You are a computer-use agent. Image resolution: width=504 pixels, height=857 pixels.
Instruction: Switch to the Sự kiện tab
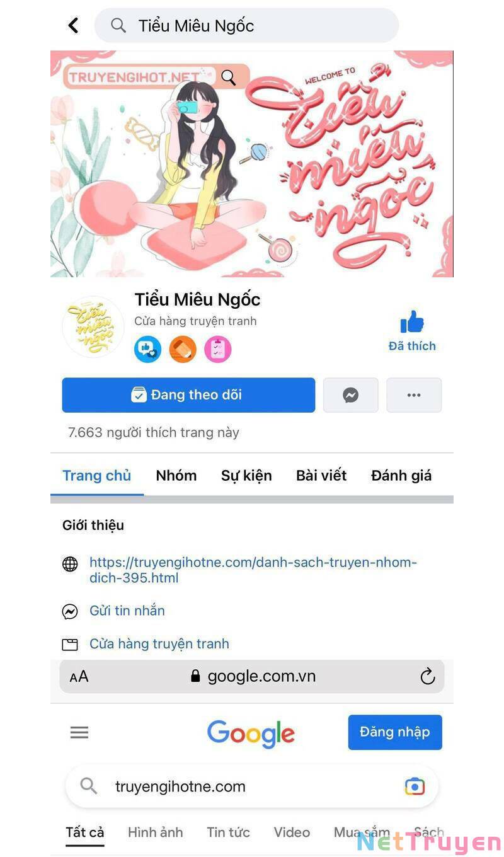246,476
